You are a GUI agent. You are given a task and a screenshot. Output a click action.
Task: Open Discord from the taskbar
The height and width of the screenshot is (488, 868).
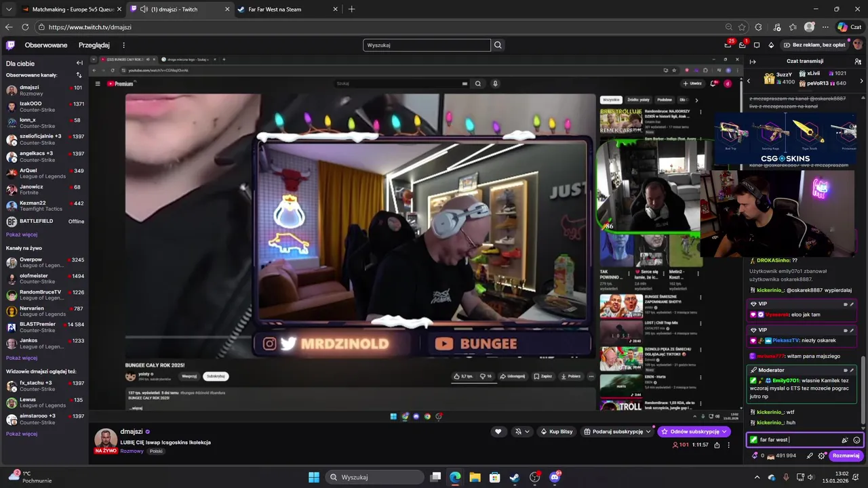click(555, 477)
